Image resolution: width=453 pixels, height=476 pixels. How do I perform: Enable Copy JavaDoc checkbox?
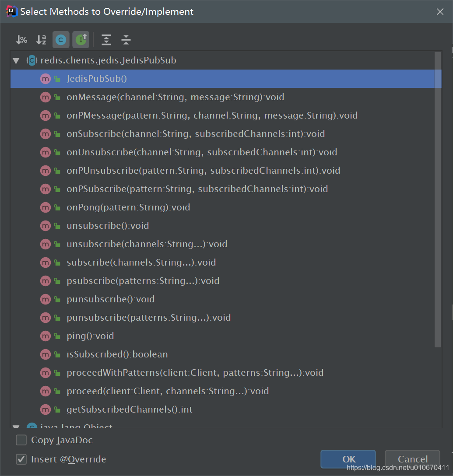[21, 440]
